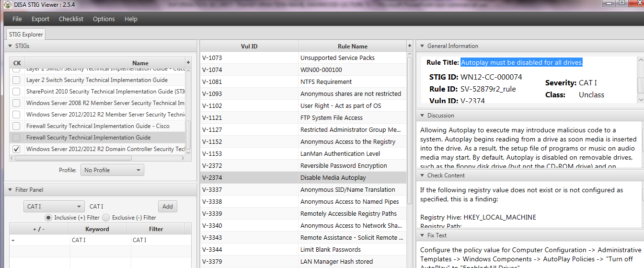644x268 pixels.
Task: Click the Keyword column header in filter table
Action: point(97,229)
